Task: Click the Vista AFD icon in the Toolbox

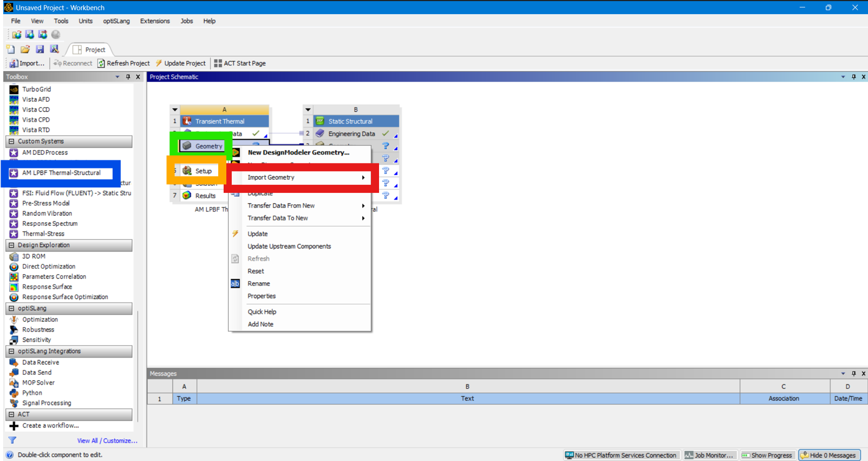Action: coord(14,100)
